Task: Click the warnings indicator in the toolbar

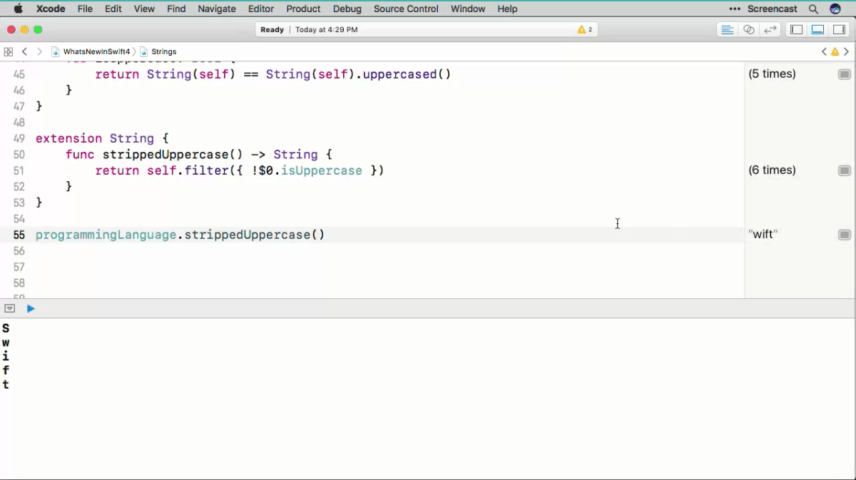Action: (585, 30)
